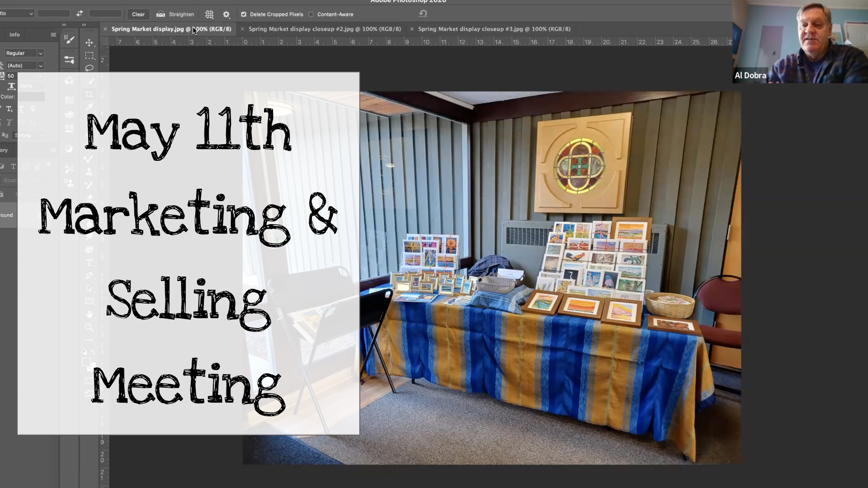Click Al Dobra's webcam video thumbnail
Screen dimensions: 868x488
point(800,42)
